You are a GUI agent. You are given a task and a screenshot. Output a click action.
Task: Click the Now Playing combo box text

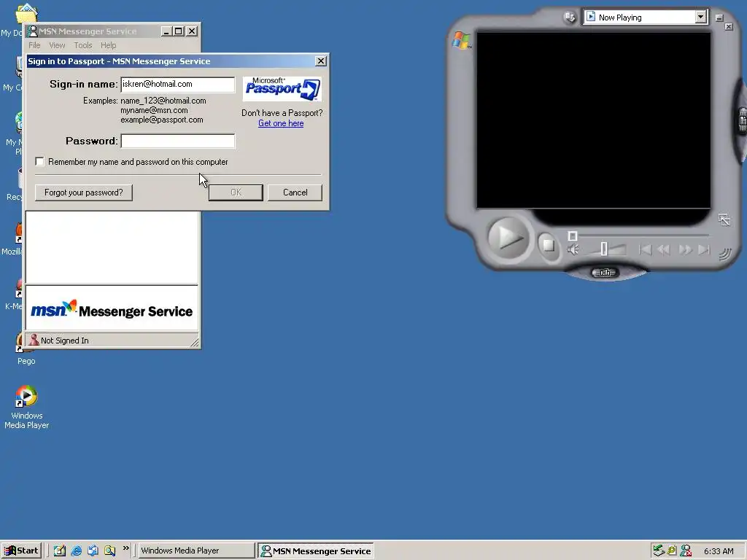620,17
